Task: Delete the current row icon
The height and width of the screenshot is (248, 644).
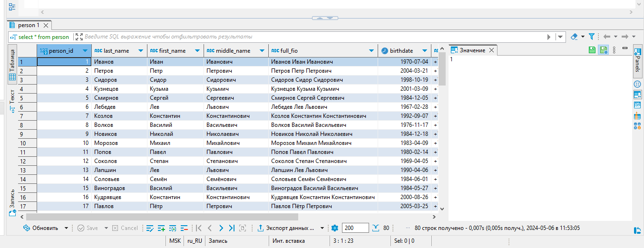Action: [x=184, y=228]
